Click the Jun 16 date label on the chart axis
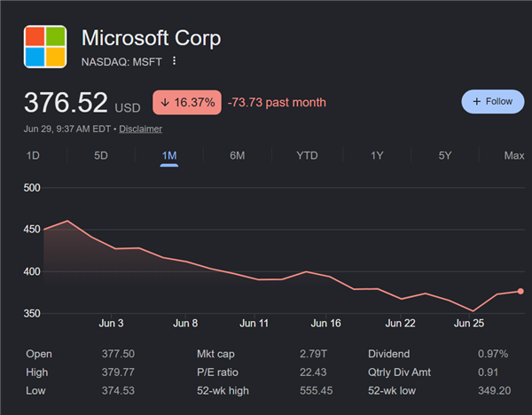 [x=325, y=323]
